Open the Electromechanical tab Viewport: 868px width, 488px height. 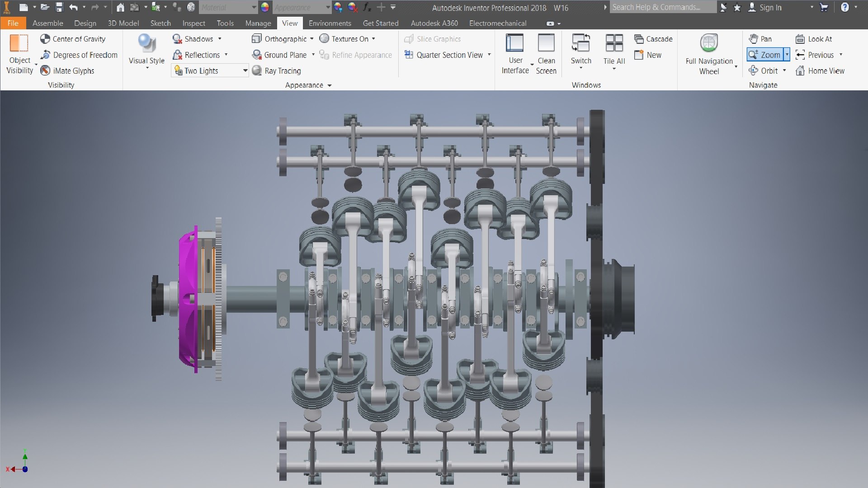(x=498, y=23)
